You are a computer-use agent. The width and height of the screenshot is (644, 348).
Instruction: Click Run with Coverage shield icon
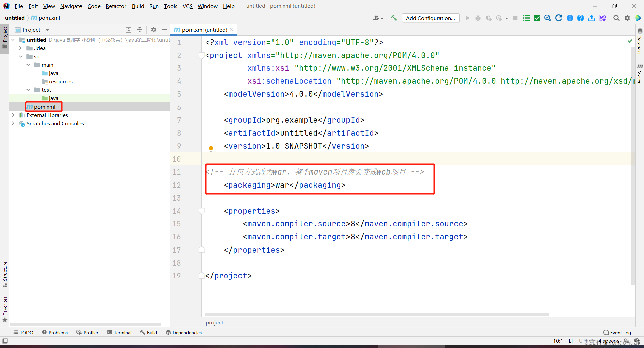tap(489, 18)
